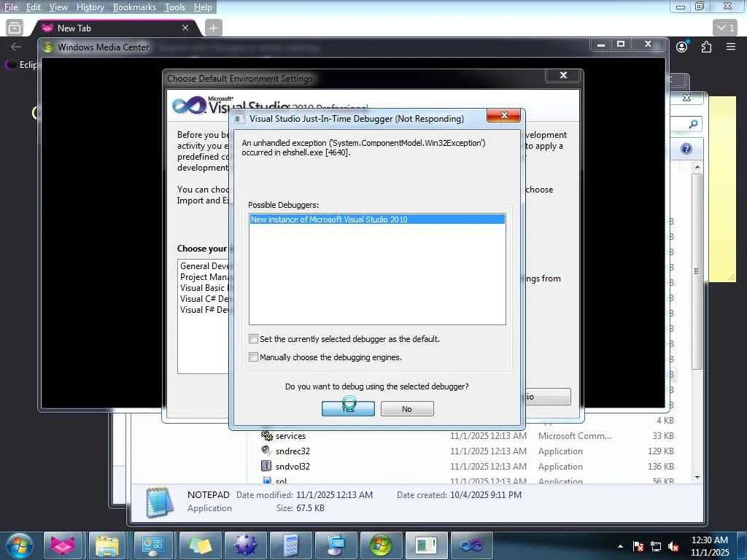
Task: Show hidden system tray icons
Action: point(620,546)
